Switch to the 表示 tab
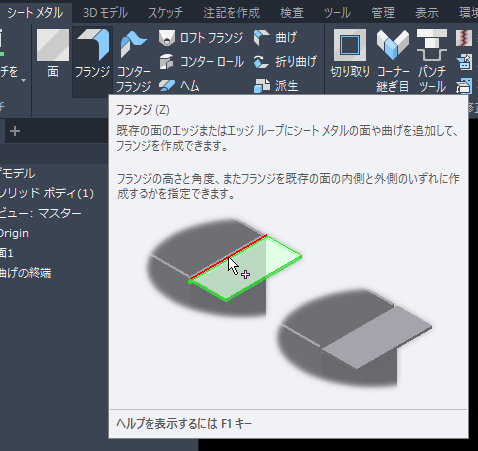The width and height of the screenshot is (478, 451). 427,13
